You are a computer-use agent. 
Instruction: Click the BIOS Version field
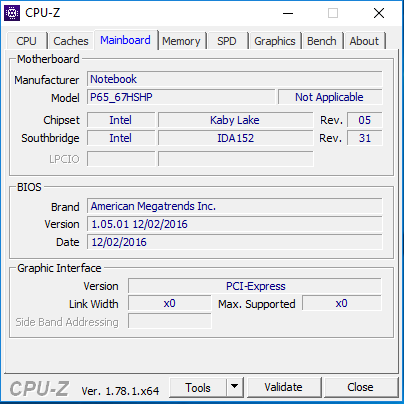[x=235, y=224]
